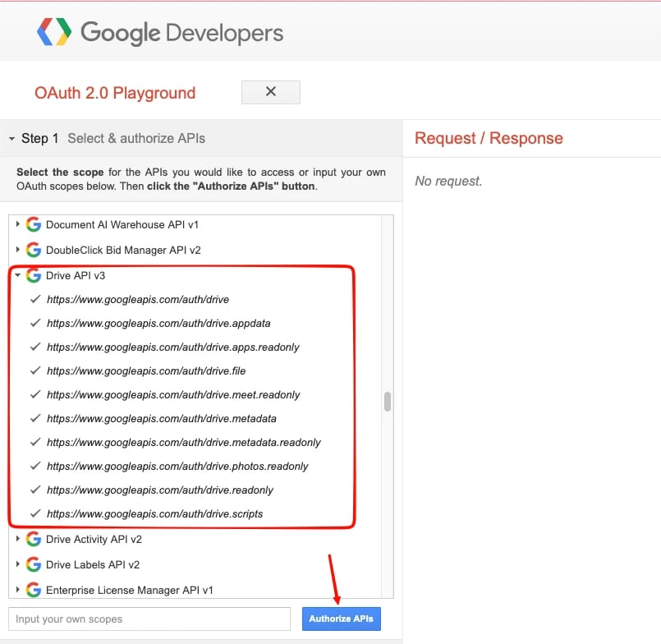Screen dimensions: 661x644
Task: Click the Authorize APIs button
Action: tap(341, 619)
